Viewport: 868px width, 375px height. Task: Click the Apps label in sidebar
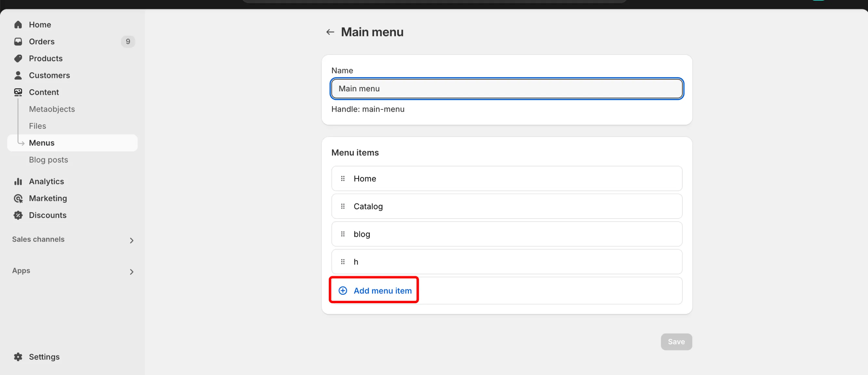21,271
